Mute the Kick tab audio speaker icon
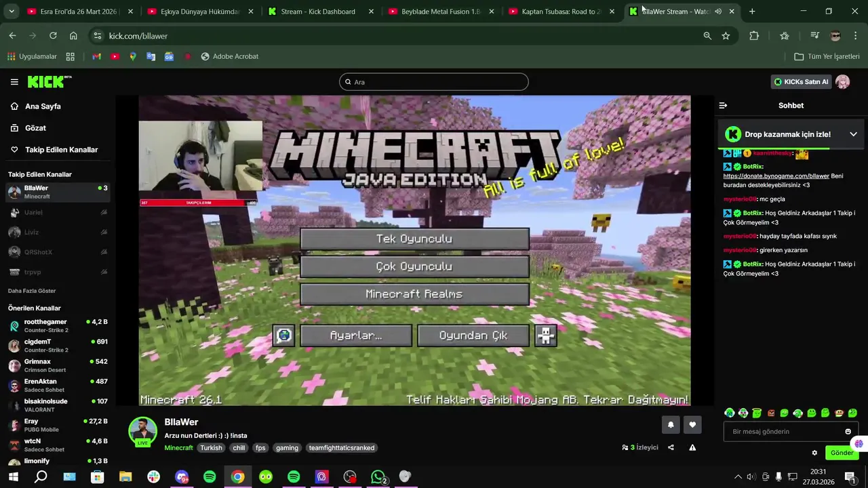This screenshot has height=488, width=868. click(x=717, y=12)
